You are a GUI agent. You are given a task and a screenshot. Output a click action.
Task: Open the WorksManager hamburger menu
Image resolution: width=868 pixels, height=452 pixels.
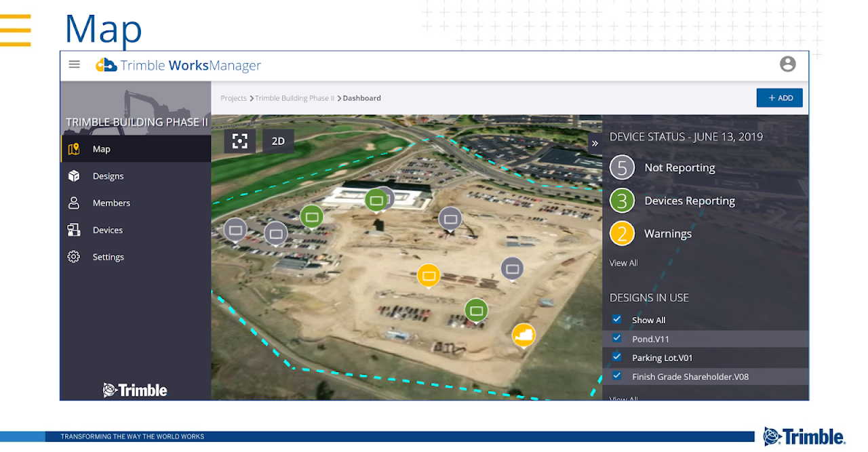pos(75,64)
